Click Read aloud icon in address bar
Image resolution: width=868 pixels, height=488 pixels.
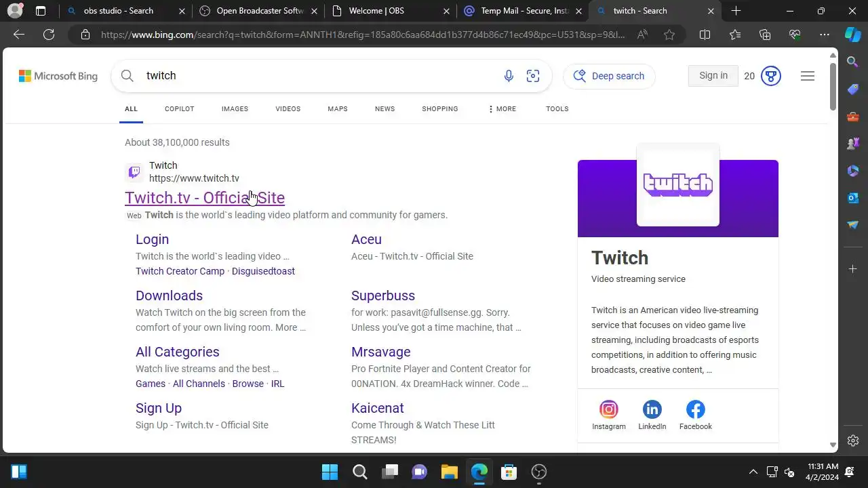[x=642, y=35]
